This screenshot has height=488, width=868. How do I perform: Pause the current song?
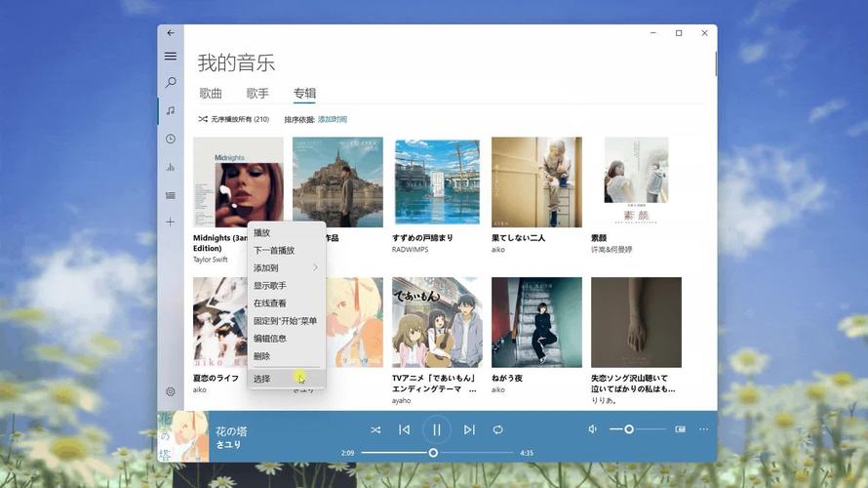coord(437,429)
